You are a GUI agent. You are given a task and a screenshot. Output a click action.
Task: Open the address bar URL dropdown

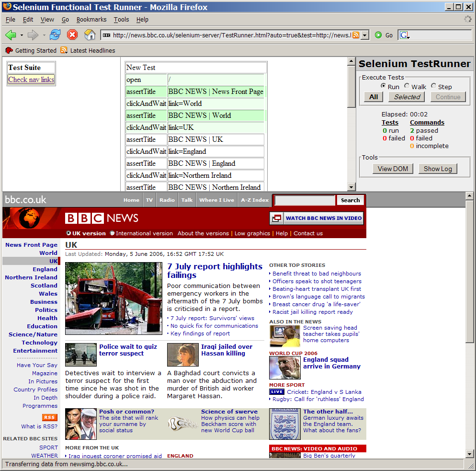(365, 35)
